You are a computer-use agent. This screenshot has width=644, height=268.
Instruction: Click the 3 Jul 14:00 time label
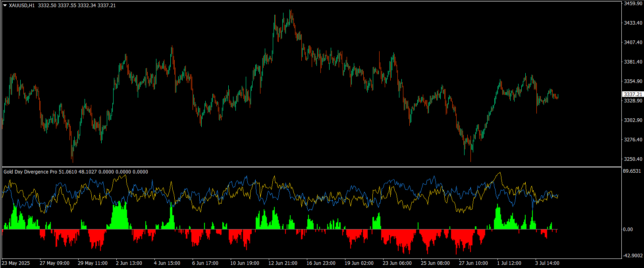(548, 263)
